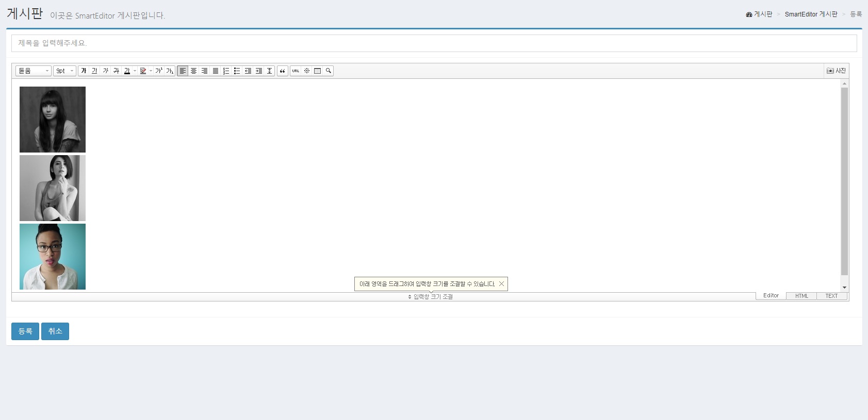Screen dimensions: 868x420
Task: Click the 취소 cancel button
Action: [55, 331]
